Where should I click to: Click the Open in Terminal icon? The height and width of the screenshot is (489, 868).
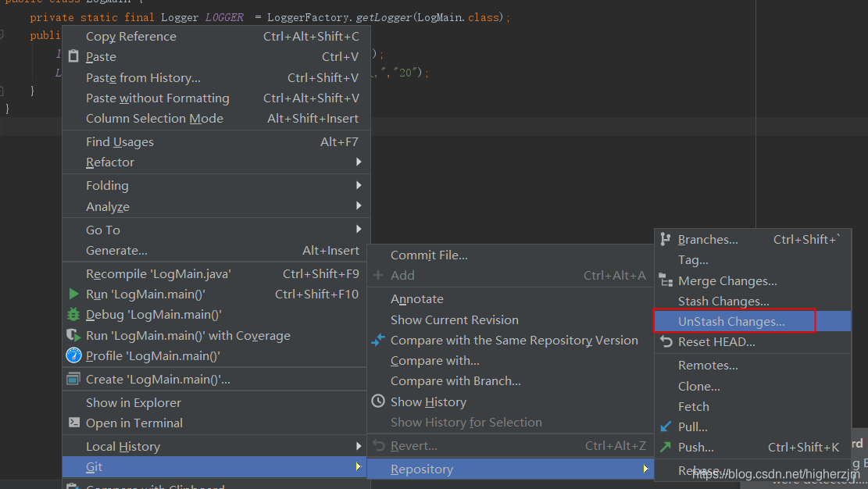coord(73,423)
